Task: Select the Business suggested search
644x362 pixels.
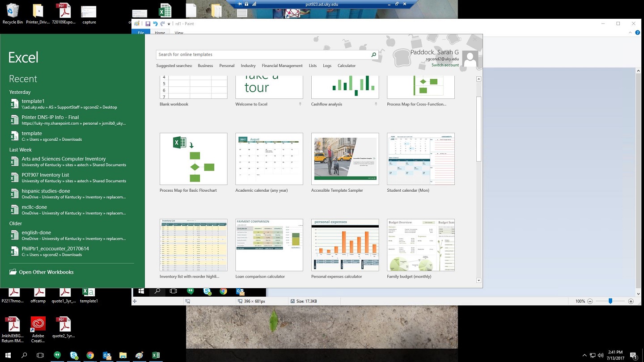Action: tap(205, 66)
